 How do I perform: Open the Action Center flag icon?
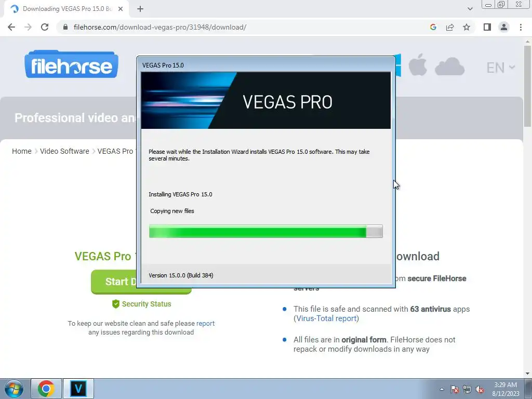coord(455,389)
